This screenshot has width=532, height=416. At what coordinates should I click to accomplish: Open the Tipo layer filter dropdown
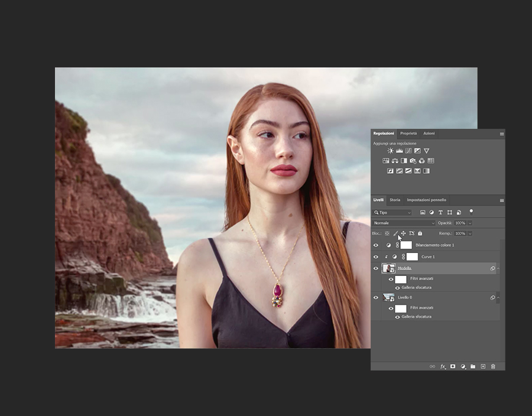392,213
